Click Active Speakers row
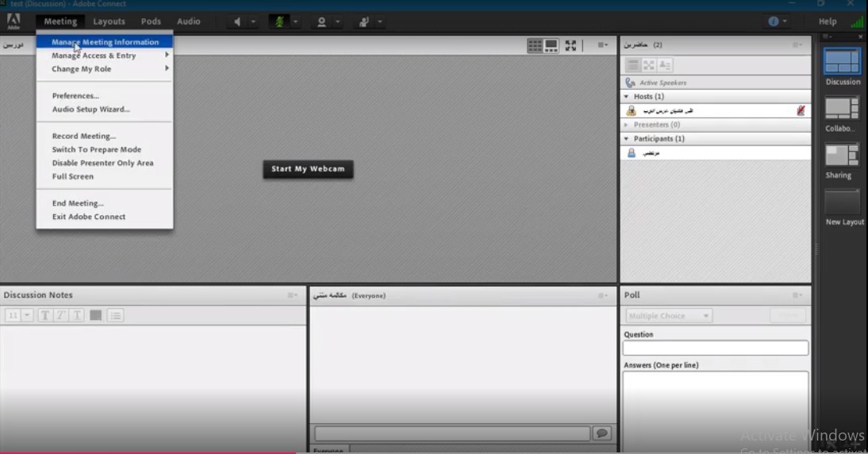Viewport: 868px width, 454px height. (x=716, y=83)
